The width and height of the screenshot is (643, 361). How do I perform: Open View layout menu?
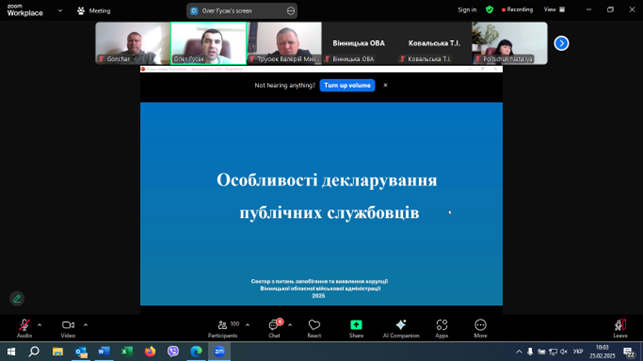[554, 9]
